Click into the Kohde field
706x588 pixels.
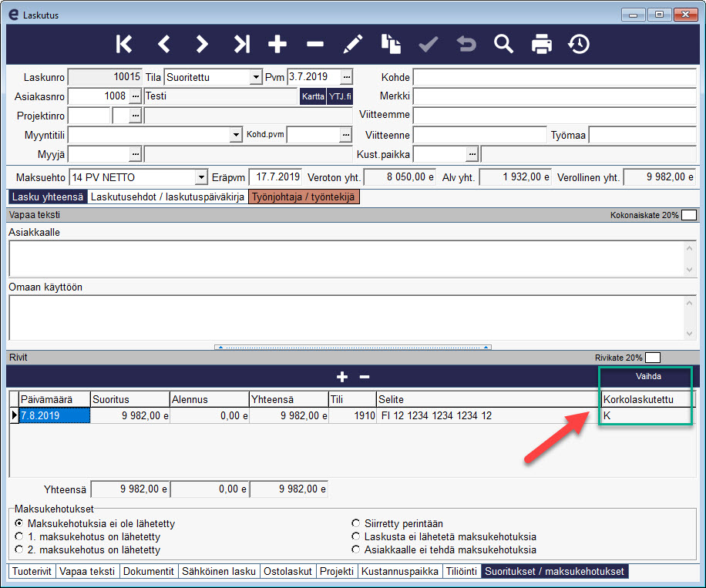[x=555, y=77]
